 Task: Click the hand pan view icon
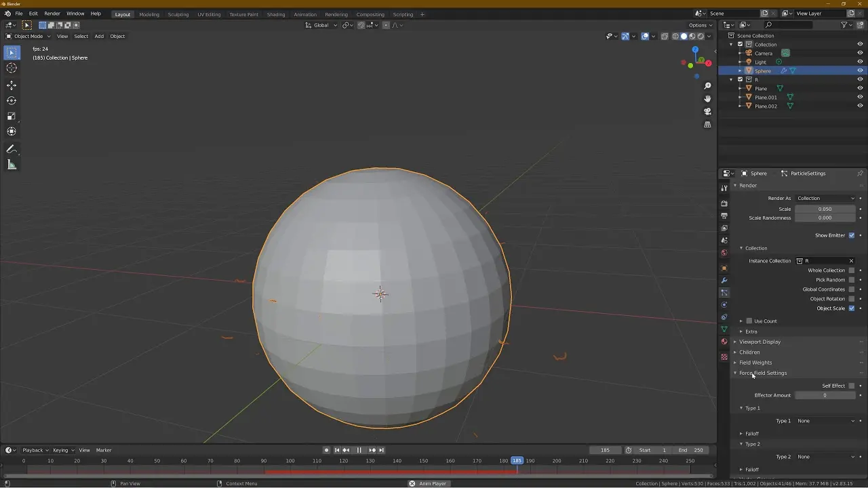707,98
